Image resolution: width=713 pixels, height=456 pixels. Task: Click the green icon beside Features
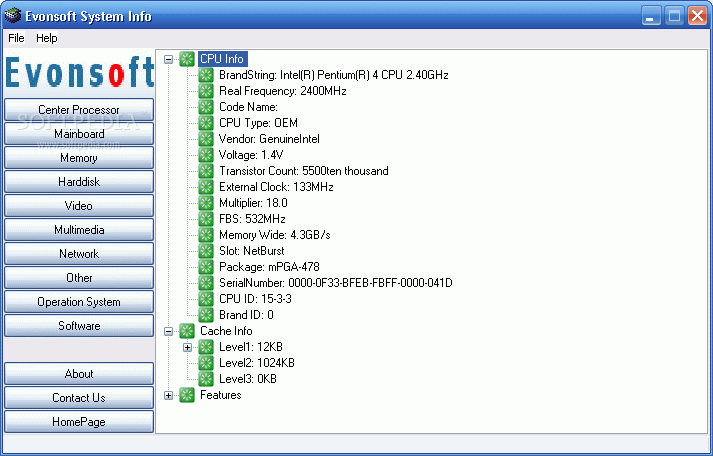[187, 395]
